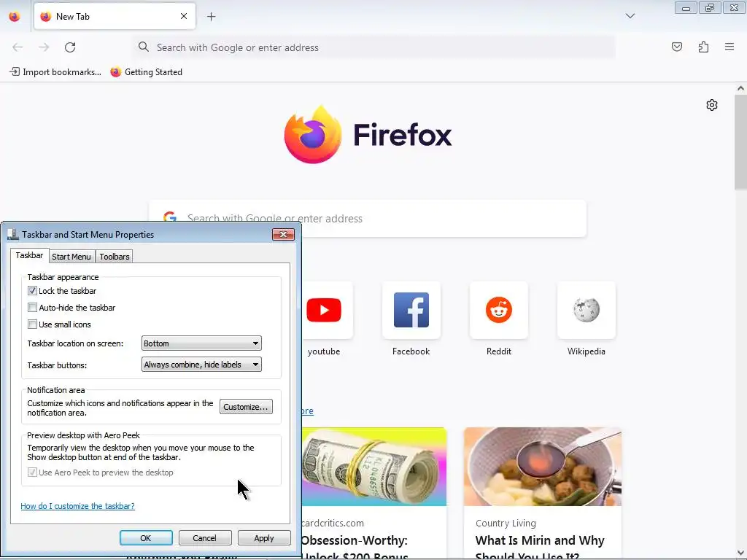This screenshot has width=747, height=560.
Task: Open the new tab personalize gear icon
Action: click(x=712, y=105)
